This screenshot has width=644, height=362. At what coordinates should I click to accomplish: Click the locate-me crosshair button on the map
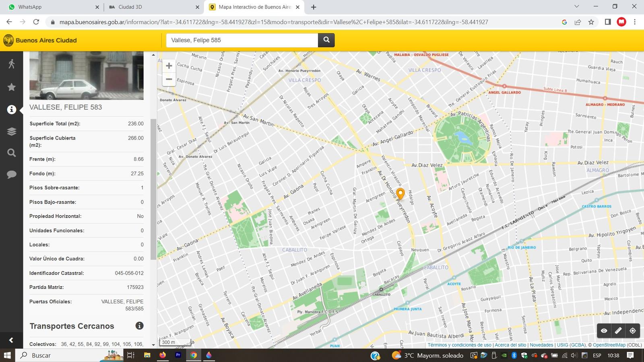[633, 331]
